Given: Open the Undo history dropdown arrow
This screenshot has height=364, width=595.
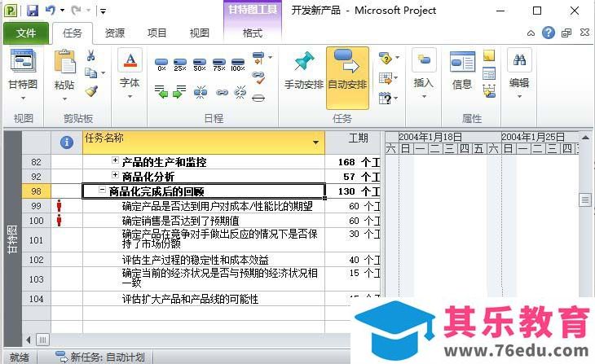Looking at the screenshot, I should click(62, 11).
